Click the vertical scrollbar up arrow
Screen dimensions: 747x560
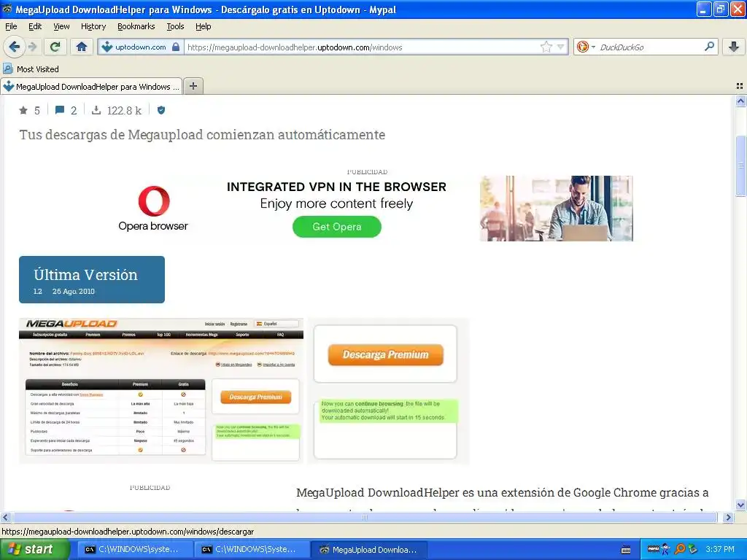(740, 101)
